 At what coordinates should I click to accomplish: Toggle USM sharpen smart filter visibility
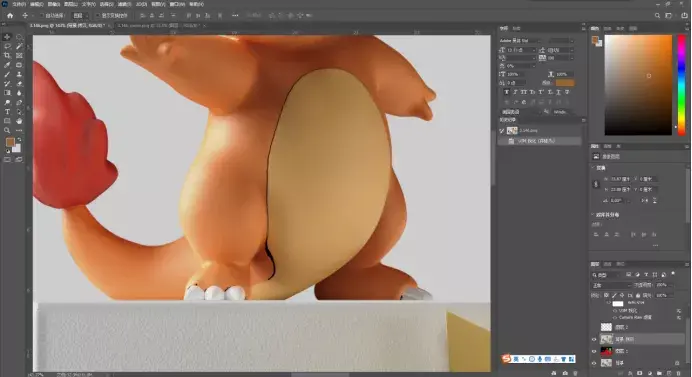615,311
